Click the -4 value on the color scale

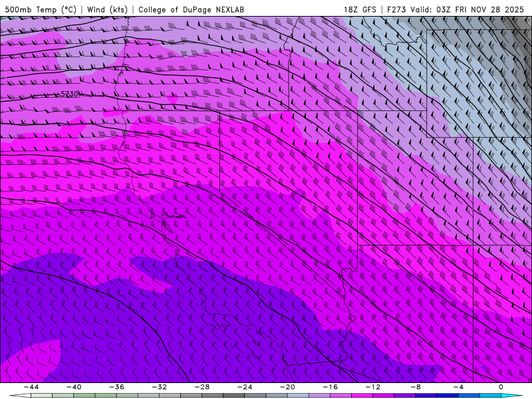coord(459,387)
